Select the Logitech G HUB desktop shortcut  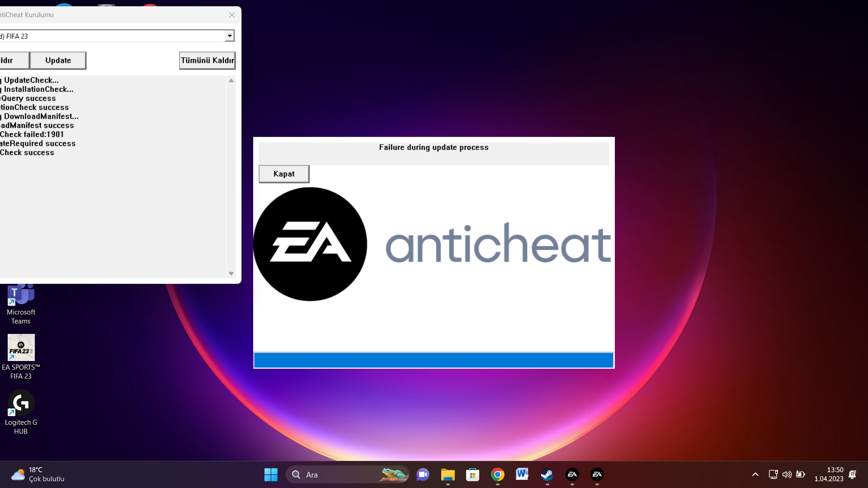coord(21,413)
